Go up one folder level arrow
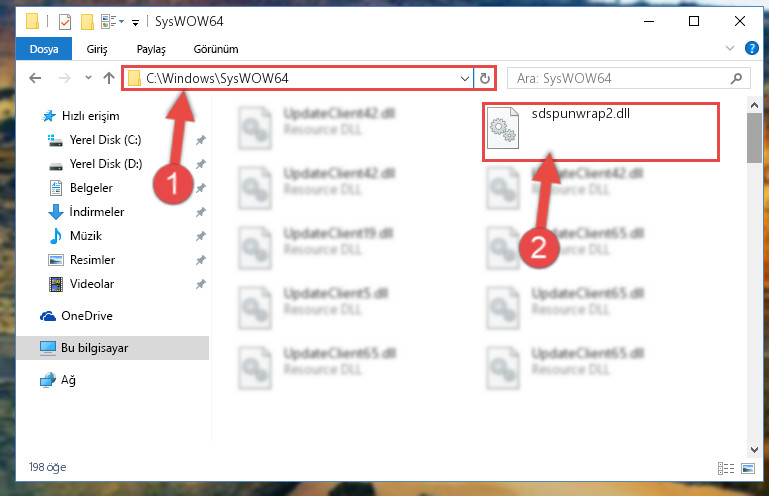The width and height of the screenshot is (769, 496). (109, 78)
